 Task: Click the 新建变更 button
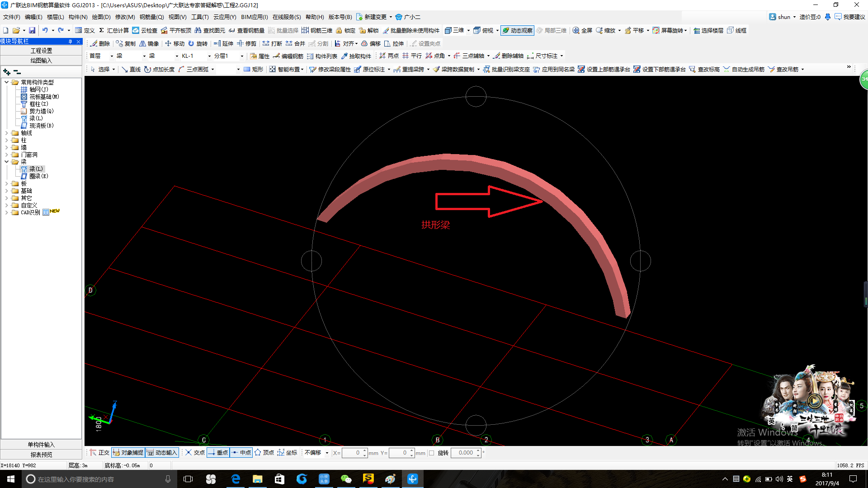371,17
